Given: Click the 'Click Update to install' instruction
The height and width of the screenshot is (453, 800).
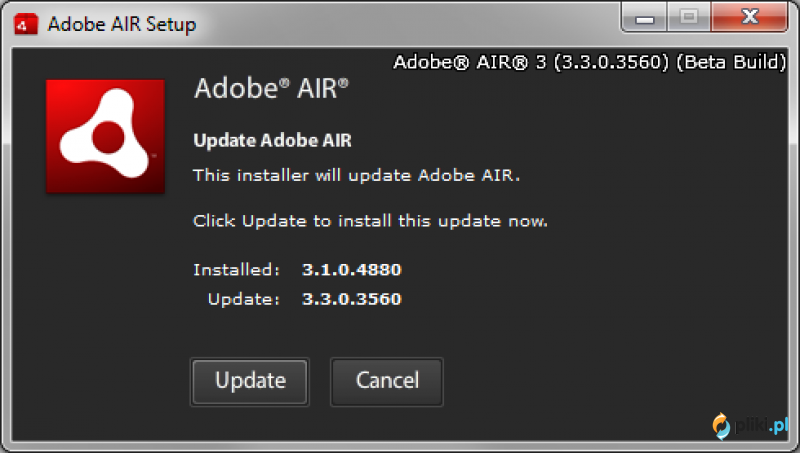Looking at the screenshot, I should [370, 221].
